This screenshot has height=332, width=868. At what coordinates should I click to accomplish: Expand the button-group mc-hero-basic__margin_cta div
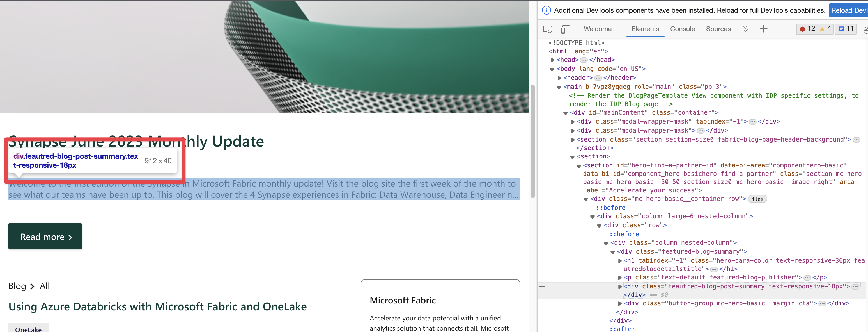620,303
